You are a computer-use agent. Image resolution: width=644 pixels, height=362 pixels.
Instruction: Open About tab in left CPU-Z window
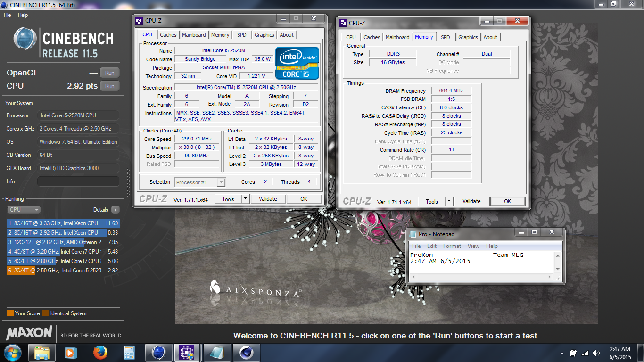coord(287,35)
